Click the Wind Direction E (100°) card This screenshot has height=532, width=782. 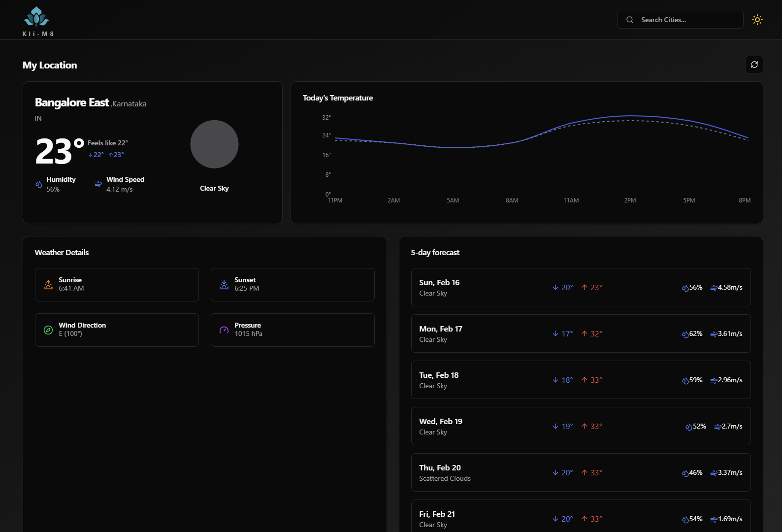pyautogui.click(x=117, y=330)
